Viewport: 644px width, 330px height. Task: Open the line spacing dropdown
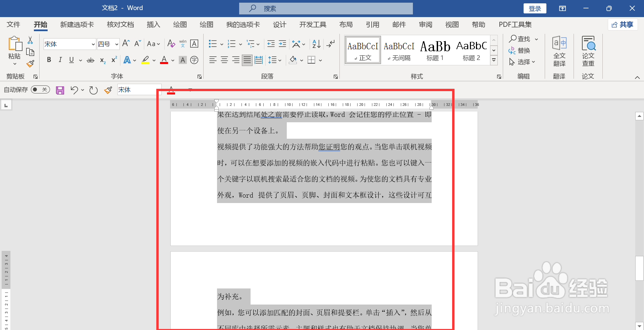(275, 60)
